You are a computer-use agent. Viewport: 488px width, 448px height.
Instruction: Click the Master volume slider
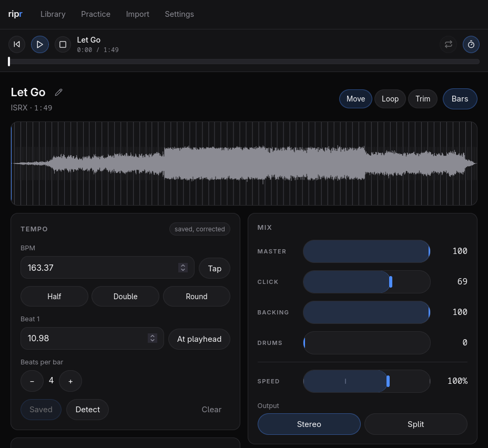click(367, 251)
